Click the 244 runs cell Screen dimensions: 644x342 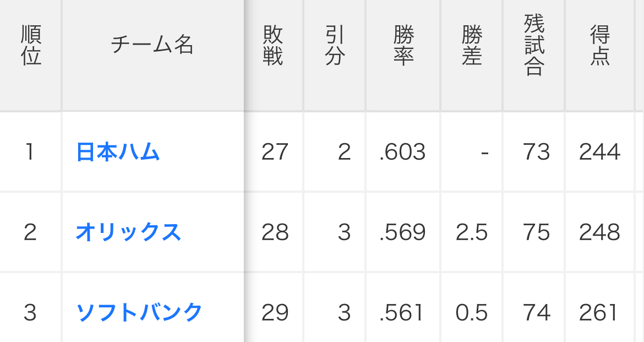(x=600, y=151)
